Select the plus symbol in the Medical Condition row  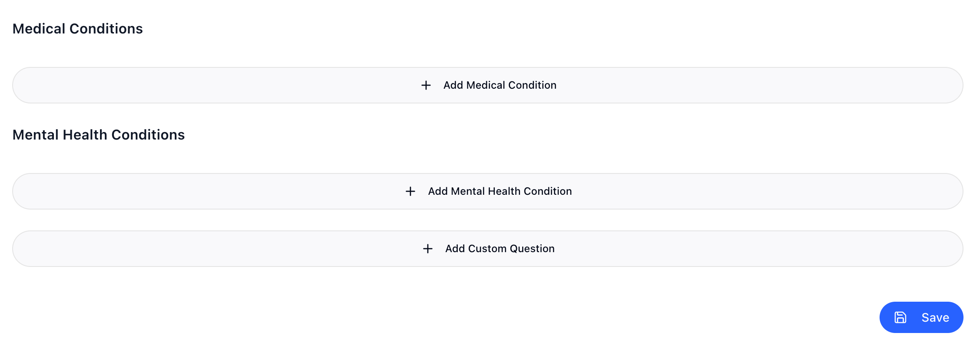coord(426,85)
